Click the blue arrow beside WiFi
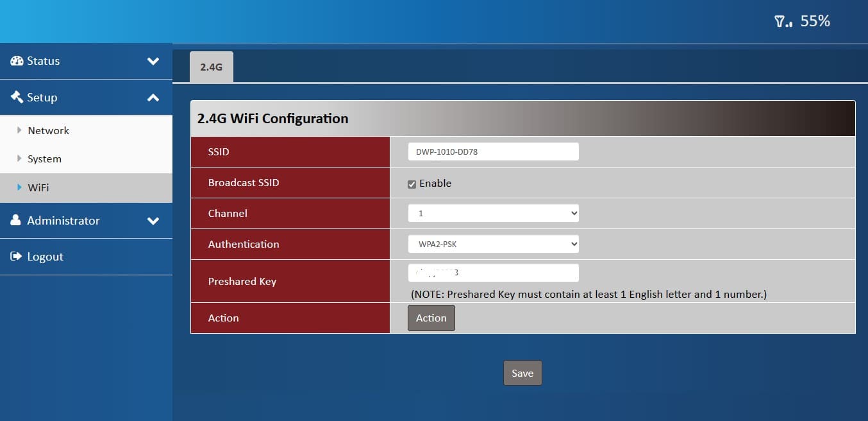 click(19, 187)
